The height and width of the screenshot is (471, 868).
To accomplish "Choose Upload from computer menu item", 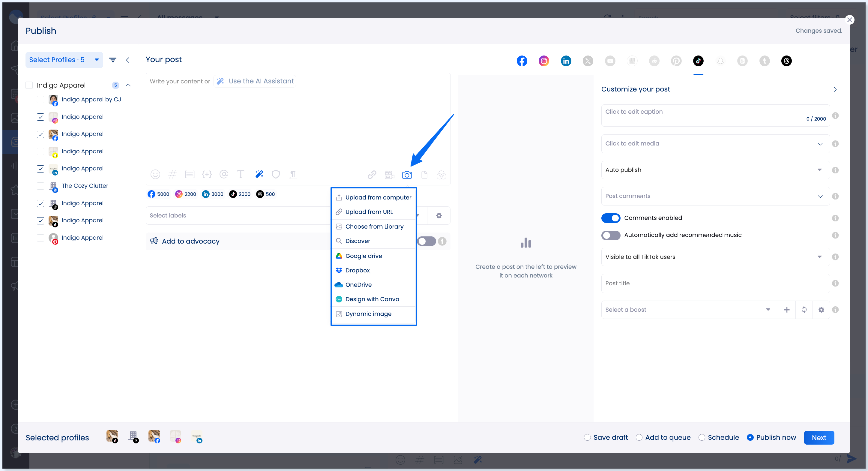I will 378,198.
